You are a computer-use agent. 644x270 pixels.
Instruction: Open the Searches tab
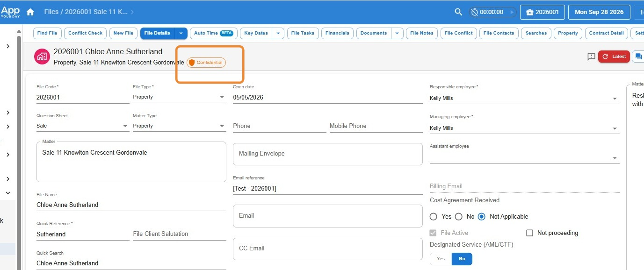tap(536, 33)
